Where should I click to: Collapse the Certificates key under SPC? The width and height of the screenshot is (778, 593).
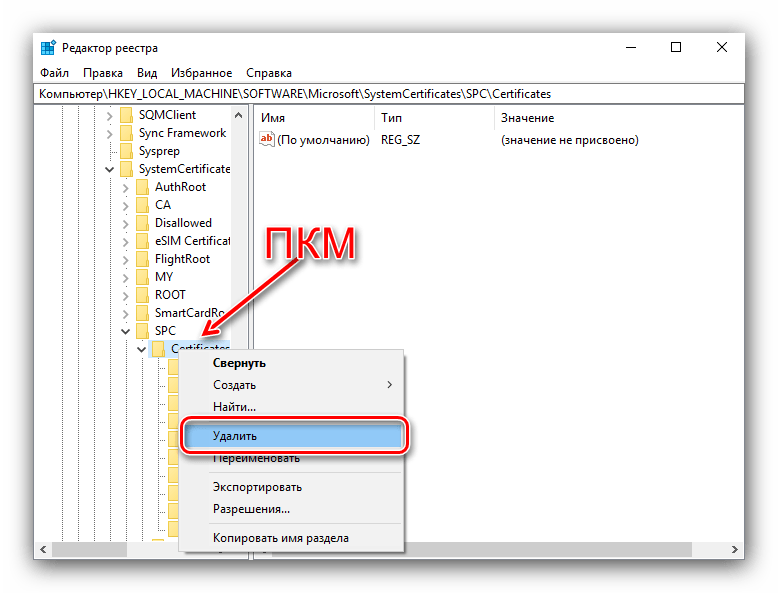141,349
